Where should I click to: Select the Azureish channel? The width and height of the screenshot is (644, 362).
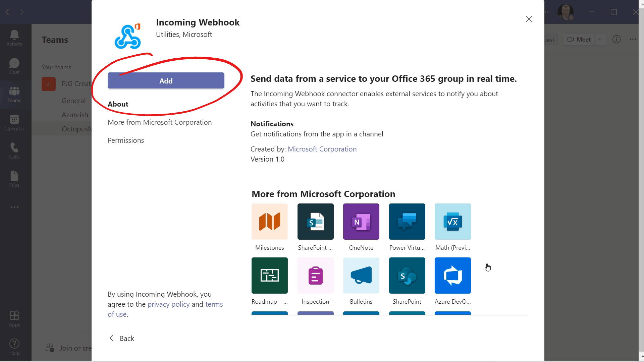[x=75, y=115]
